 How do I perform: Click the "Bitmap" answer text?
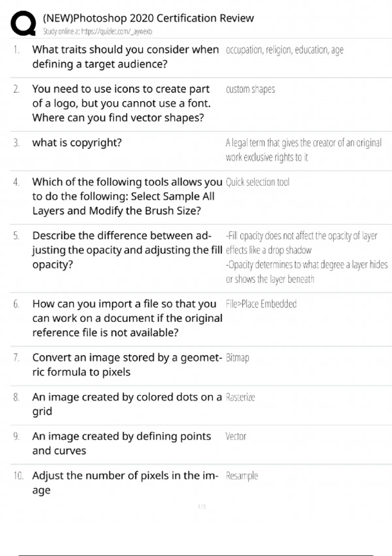pos(237,358)
